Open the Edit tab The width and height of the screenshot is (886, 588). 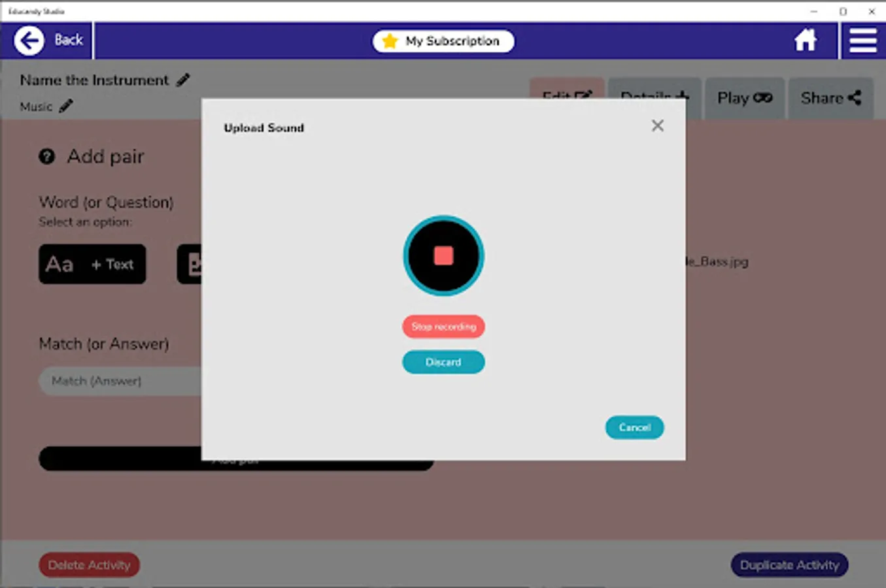(x=567, y=88)
